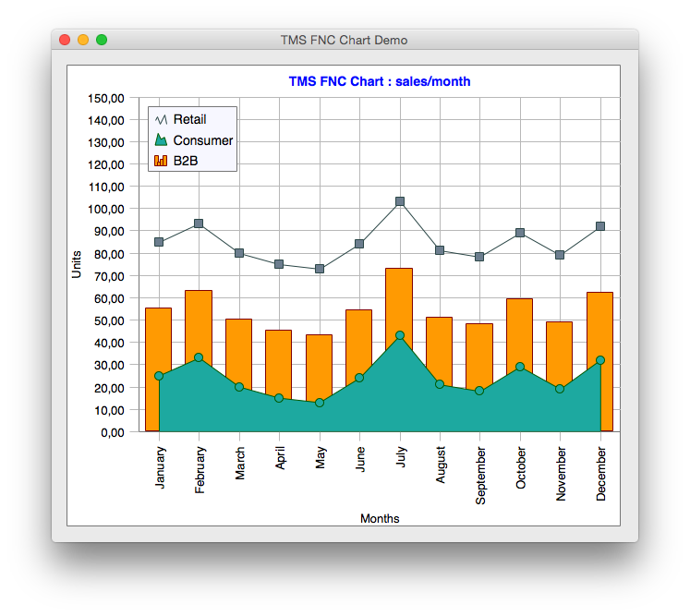The image size is (690, 616).
Task: Click the Consumer circle point for May
Action: (x=320, y=403)
